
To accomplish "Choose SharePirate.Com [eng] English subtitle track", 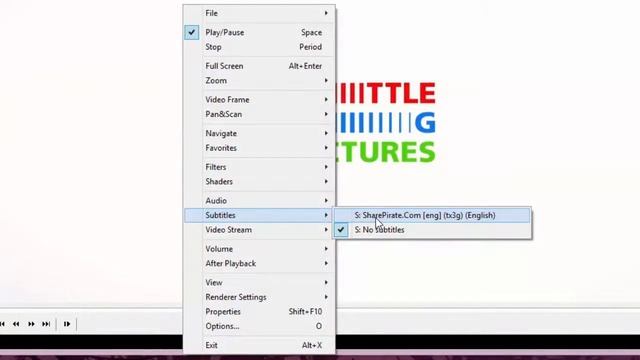I will 433,216.
